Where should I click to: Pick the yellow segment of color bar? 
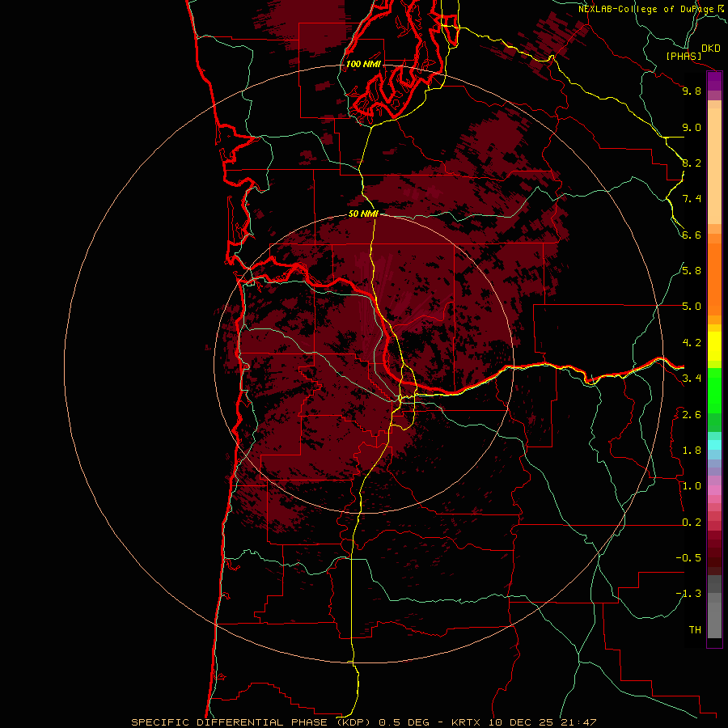714,346
